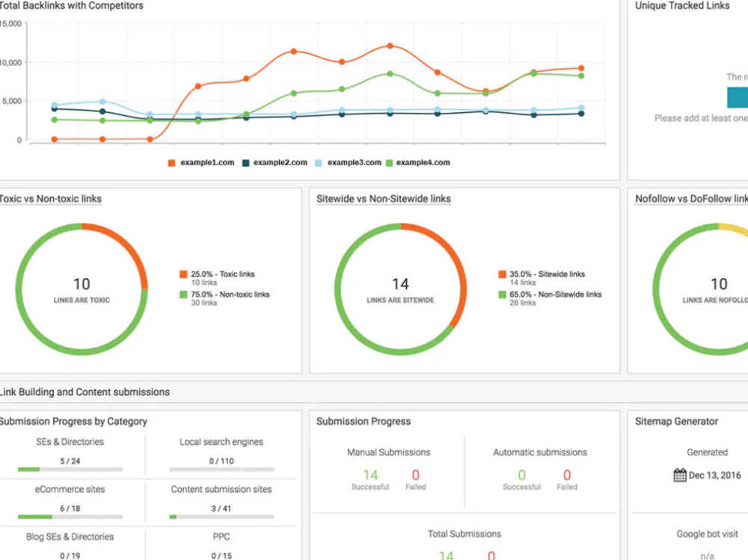
Task: Click the calendar icon beside Dec 13, 2016
Action: coord(680,475)
